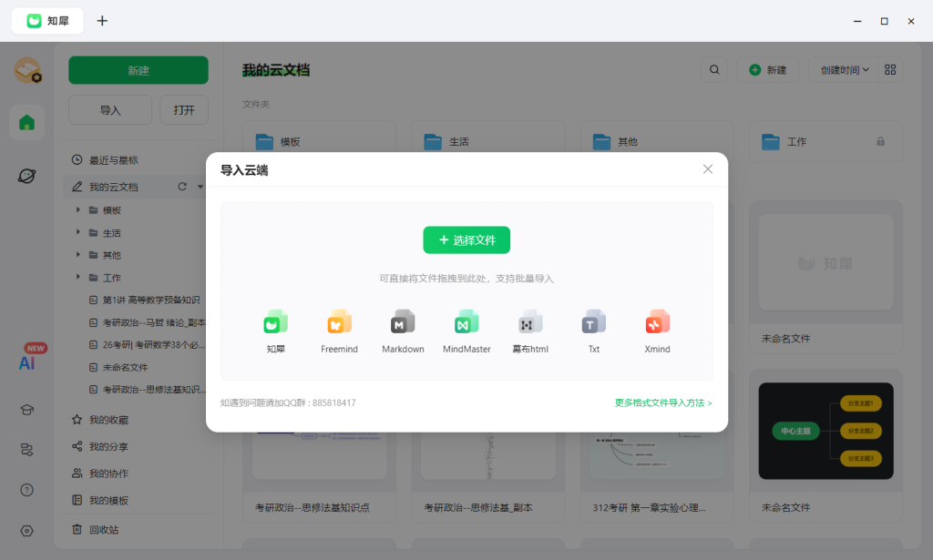The width and height of the screenshot is (933, 560).
Task: Open the hexagon settings icon in sidebar
Action: [26, 531]
